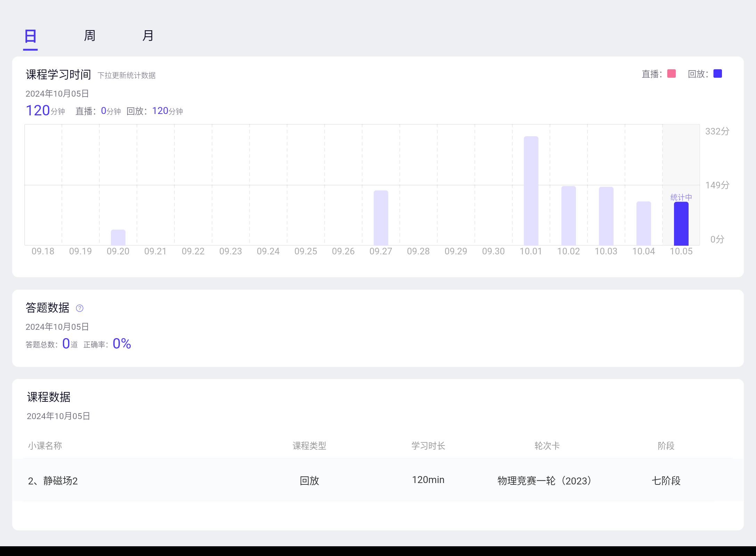
Task: Select the 09.20 small bar
Action: pos(118,237)
